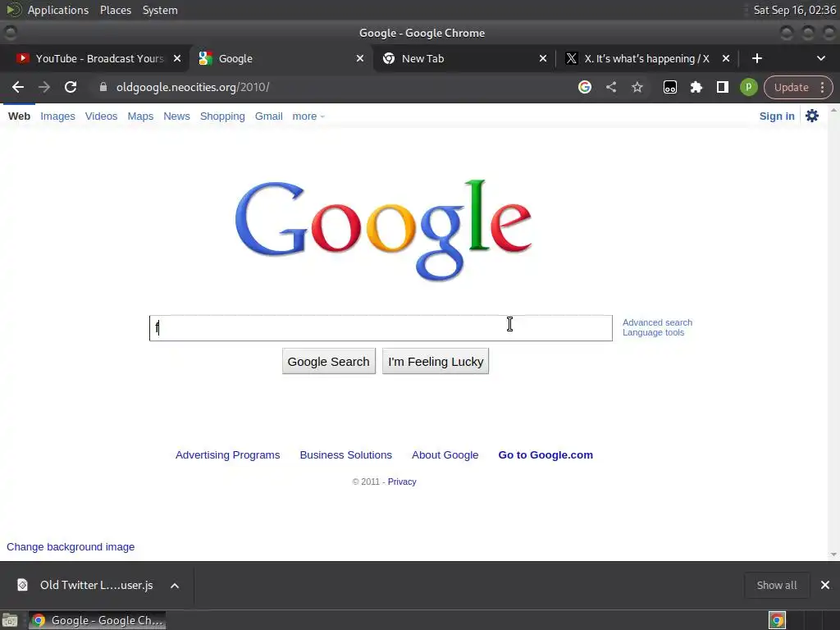Viewport: 840px width, 630px height.
Task: Open Advanced search link
Action: point(657,322)
